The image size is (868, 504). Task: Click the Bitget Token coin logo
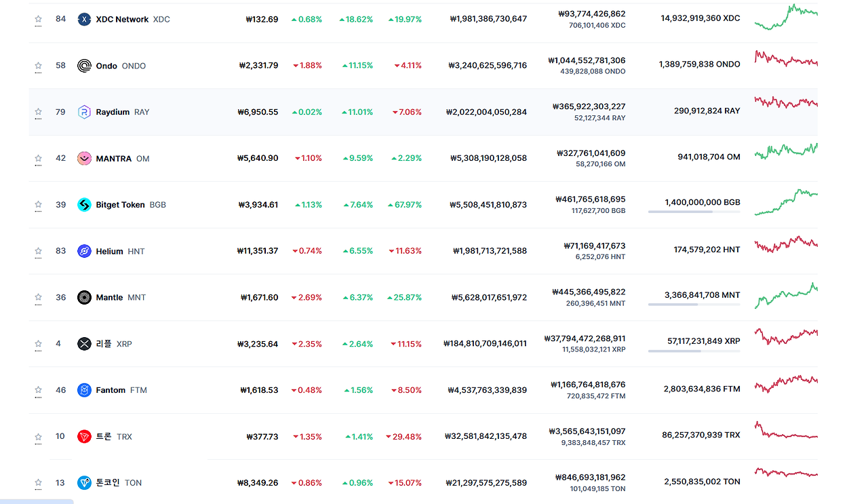tap(84, 205)
